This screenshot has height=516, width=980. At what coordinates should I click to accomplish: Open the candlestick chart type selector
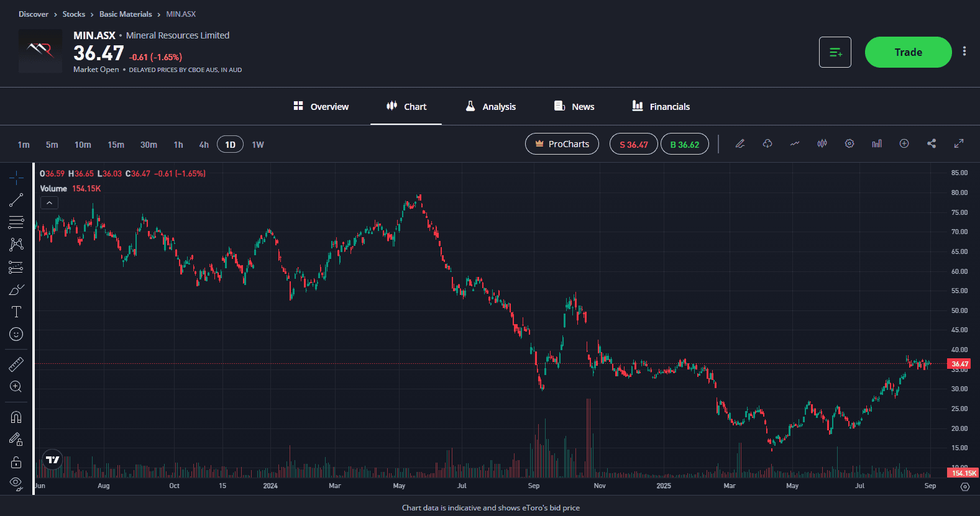(x=822, y=143)
